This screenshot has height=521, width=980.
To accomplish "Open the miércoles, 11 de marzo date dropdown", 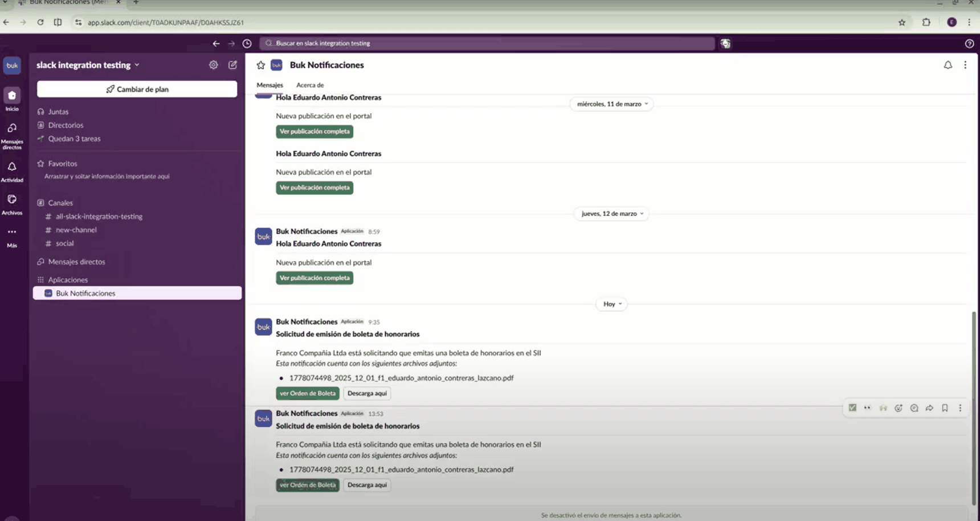I will tap(612, 104).
